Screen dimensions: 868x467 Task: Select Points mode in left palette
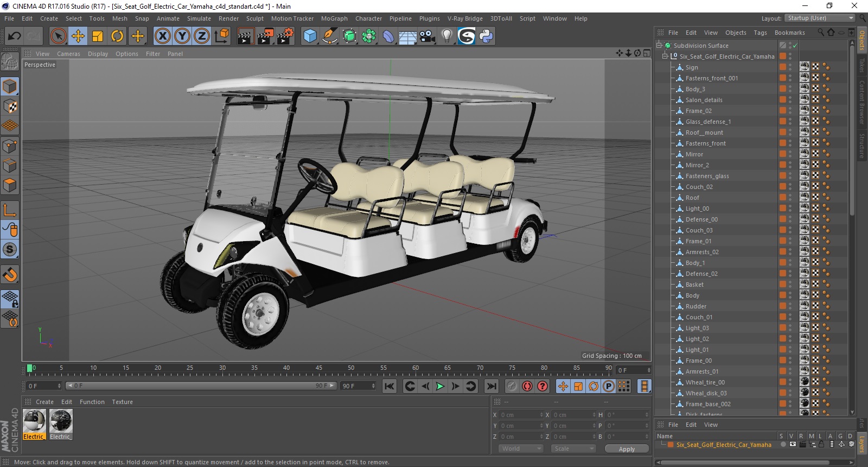coord(10,146)
